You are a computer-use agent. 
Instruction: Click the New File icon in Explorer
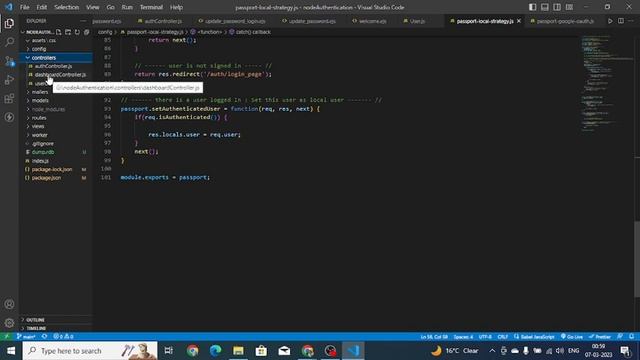[59, 32]
